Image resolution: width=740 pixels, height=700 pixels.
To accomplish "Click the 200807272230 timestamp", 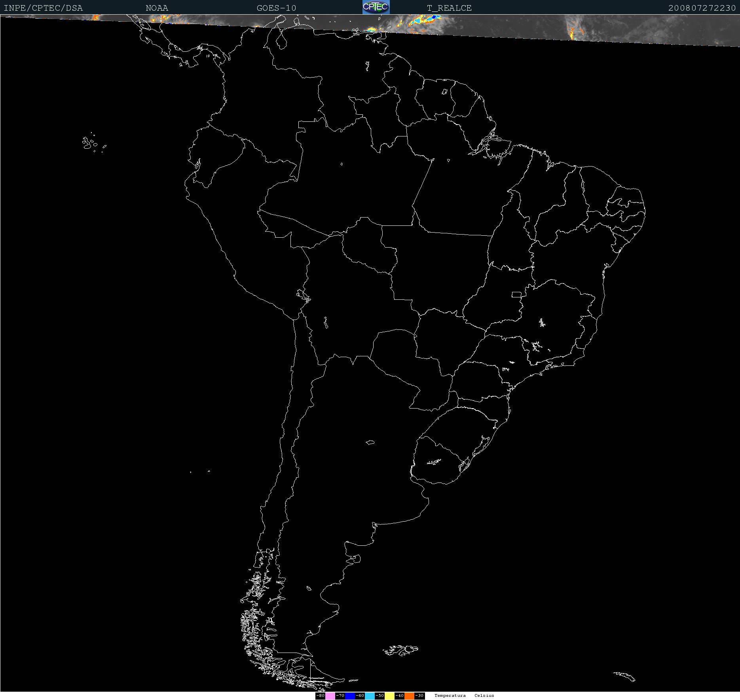I will (x=702, y=8).
